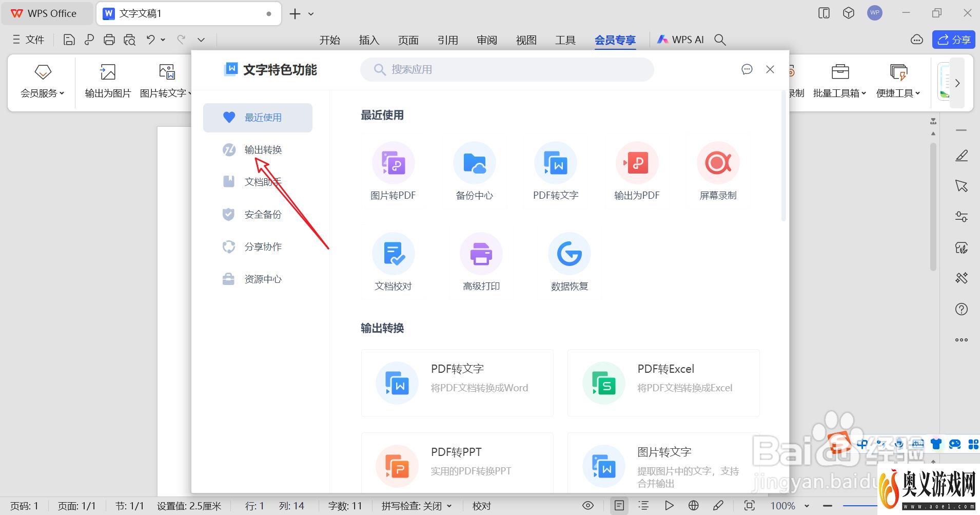Expand the 图片转文字 ribbon dropdown

pyautogui.click(x=189, y=93)
